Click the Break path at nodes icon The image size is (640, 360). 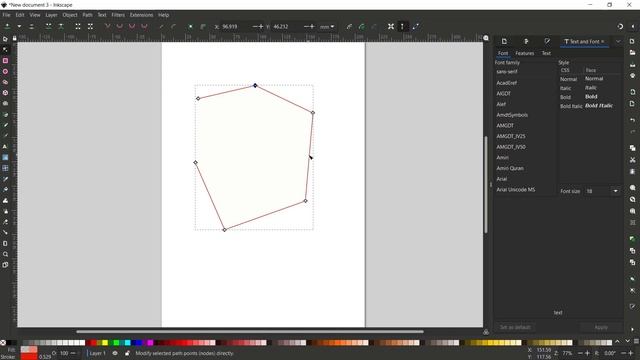click(x=61, y=27)
